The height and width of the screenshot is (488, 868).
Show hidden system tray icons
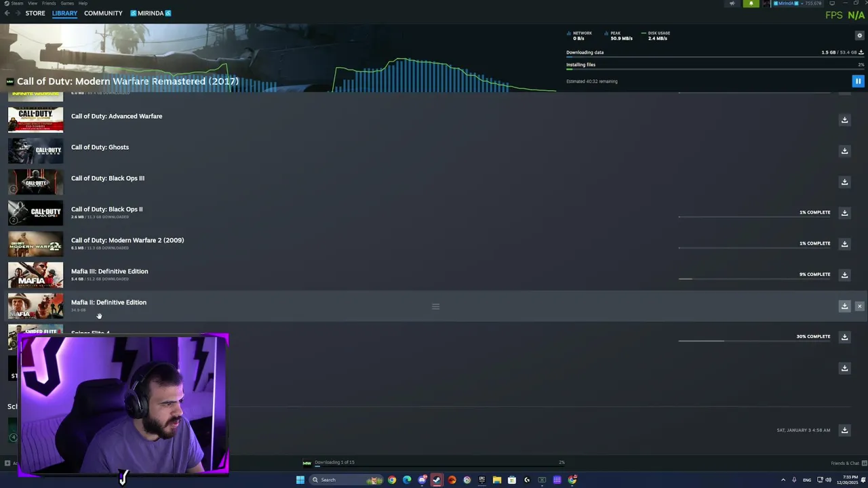(784, 480)
